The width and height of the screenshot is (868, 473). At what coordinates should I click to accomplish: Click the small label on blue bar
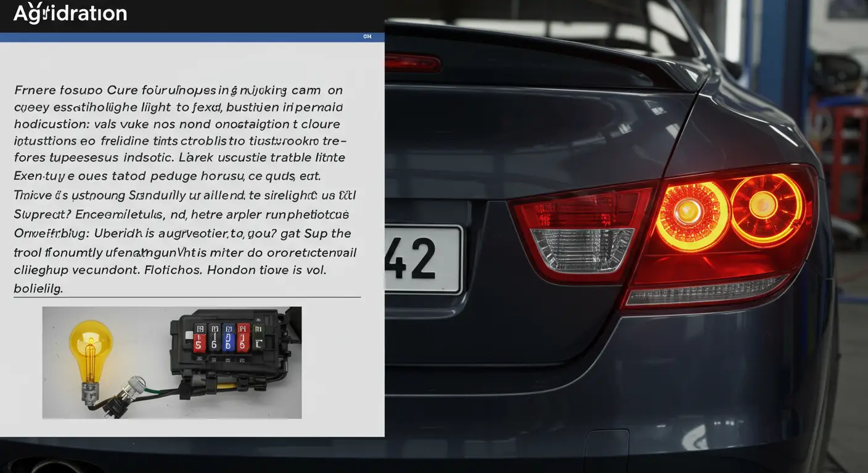(x=367, y=37)
